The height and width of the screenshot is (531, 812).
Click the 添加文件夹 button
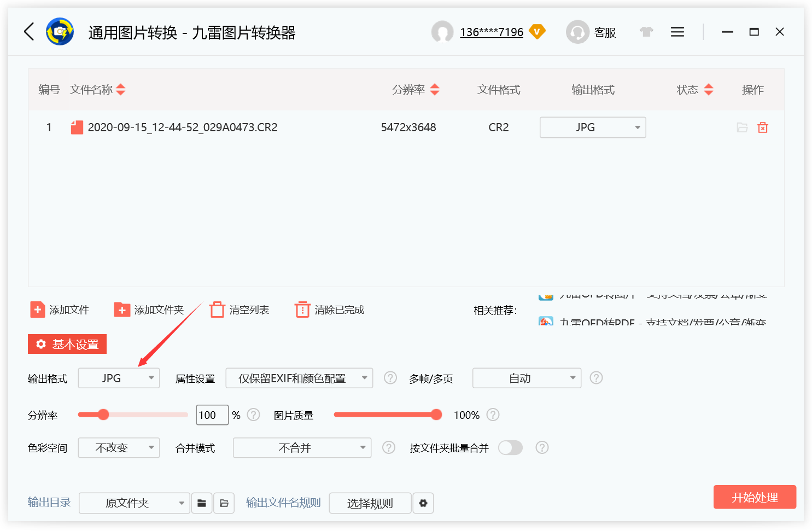(149, 310)
